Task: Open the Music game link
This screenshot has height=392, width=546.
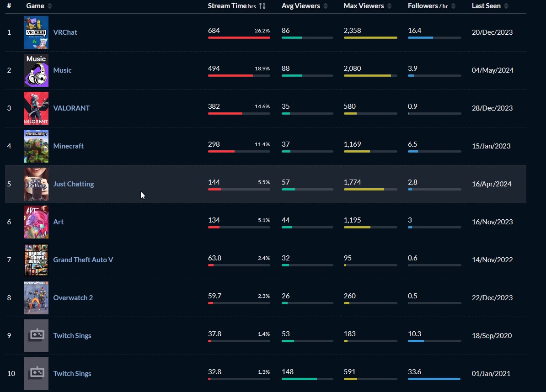Action: (x=62, y=70)
